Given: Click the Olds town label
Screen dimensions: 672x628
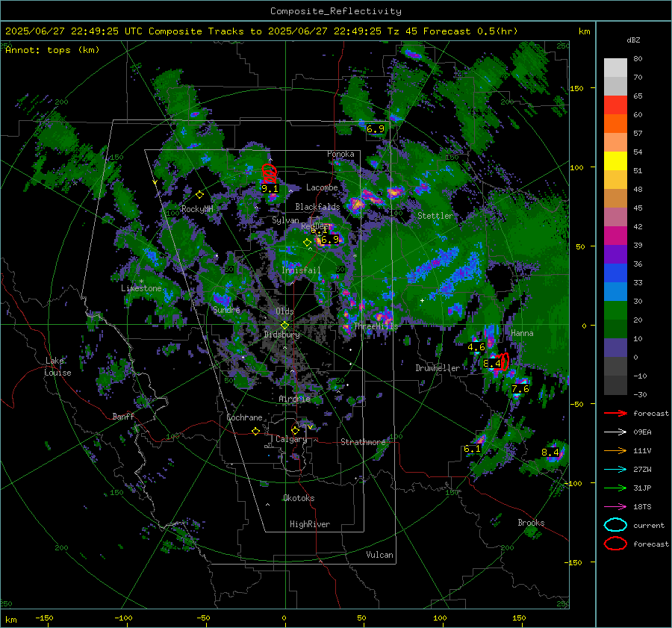Looking at the screenshot, I should (284, 311).
